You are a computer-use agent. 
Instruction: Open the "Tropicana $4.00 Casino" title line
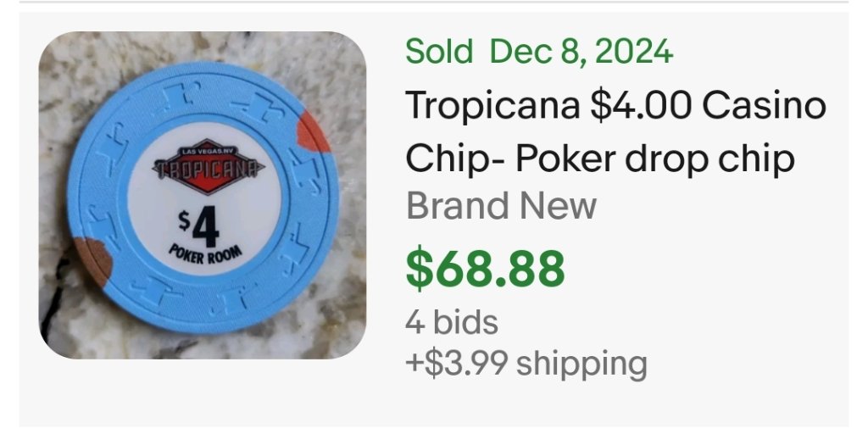[615, 107]
